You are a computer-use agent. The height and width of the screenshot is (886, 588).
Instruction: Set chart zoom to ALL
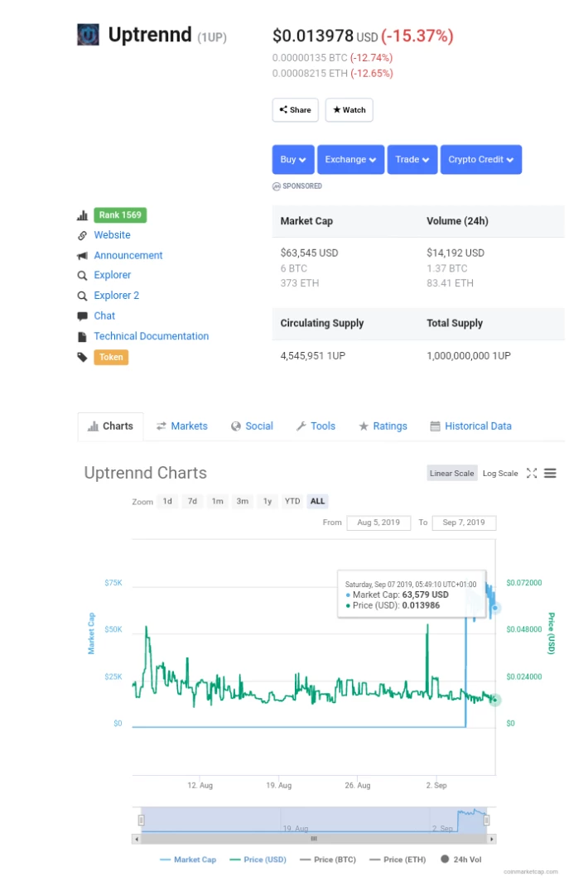click(x=318, y=501)
